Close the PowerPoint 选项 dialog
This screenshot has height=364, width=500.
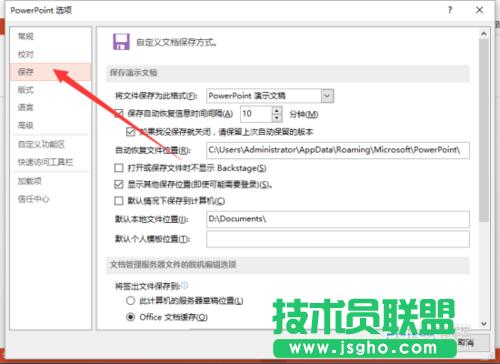(x=479, y=10)
